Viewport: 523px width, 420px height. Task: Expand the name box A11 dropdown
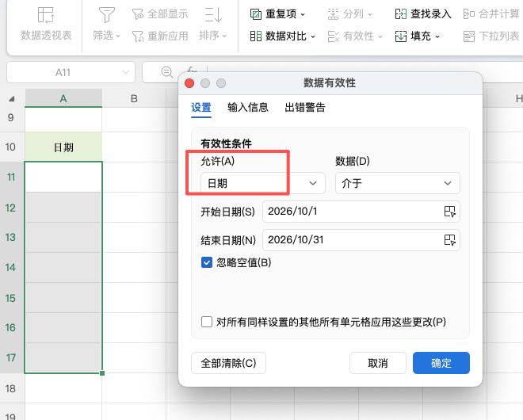[x=126, y=72]
